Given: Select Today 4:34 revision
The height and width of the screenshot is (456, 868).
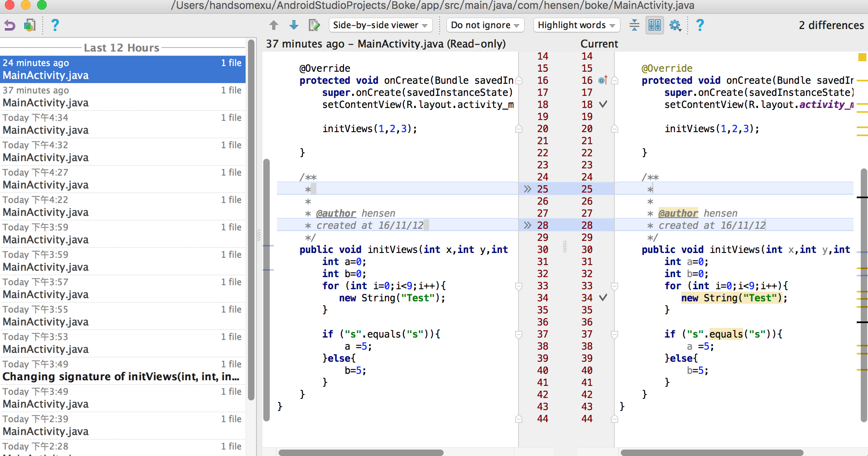Looking at the screenshot, I should (x=122, y=124).
